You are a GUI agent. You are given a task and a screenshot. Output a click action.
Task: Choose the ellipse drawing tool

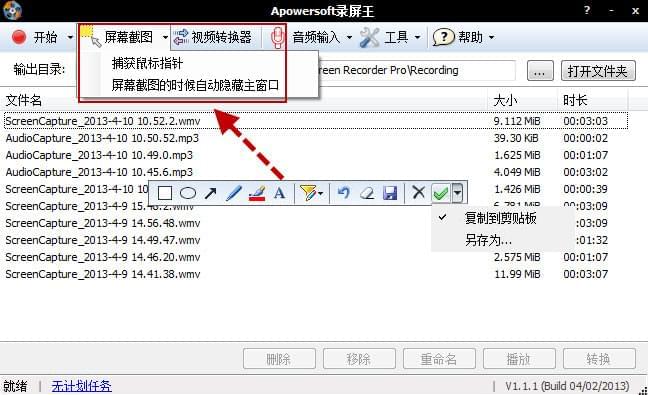(188, 193)
